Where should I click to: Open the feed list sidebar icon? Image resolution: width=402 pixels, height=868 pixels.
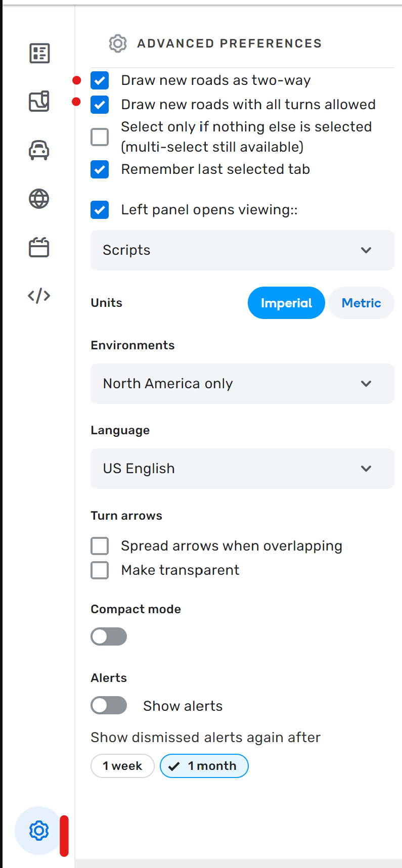[39, 53]
